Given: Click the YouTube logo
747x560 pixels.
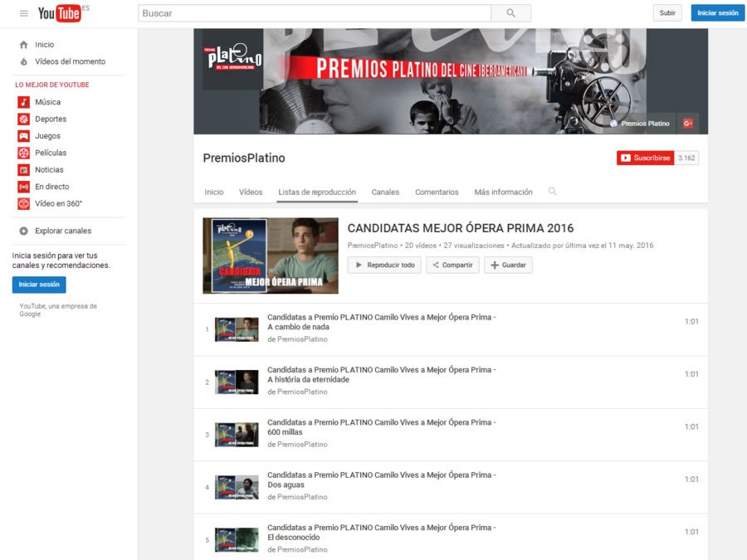Looking at the screenshot, I should [59, 12].
